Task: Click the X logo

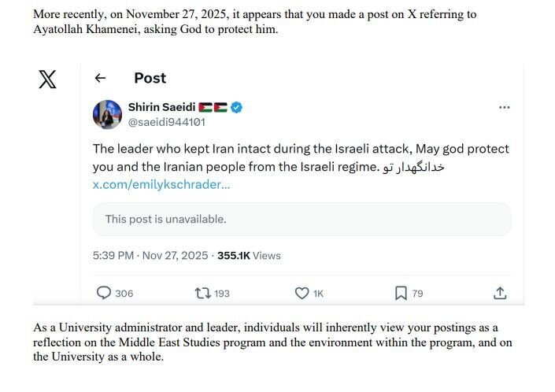Action: 47,80
